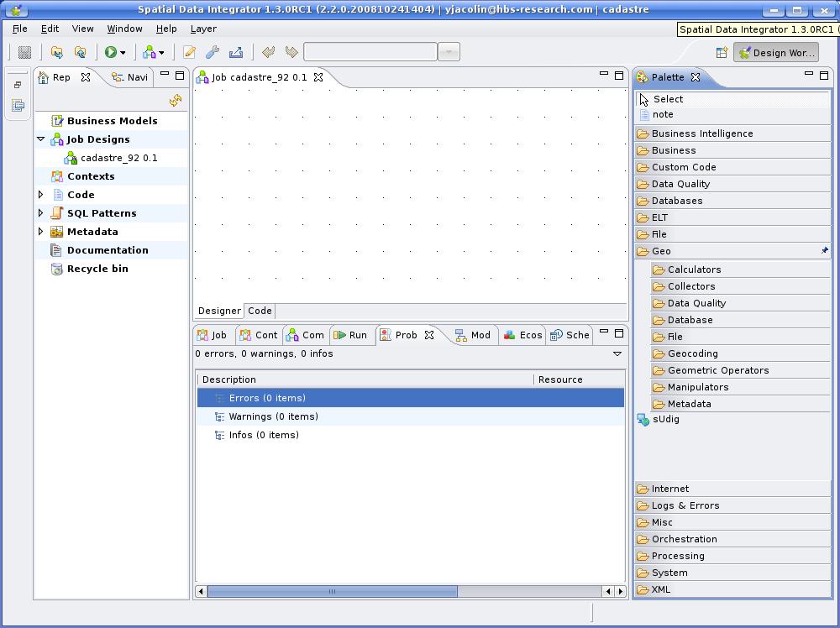Refresh the repository with yellow arrows icon
This screenshot has width=840, height=628.
(x=176, y=101)
